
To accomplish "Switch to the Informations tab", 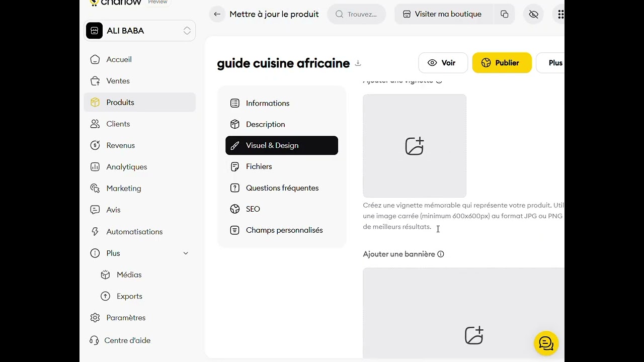I will pyautogui.click(x=282, y=103).
